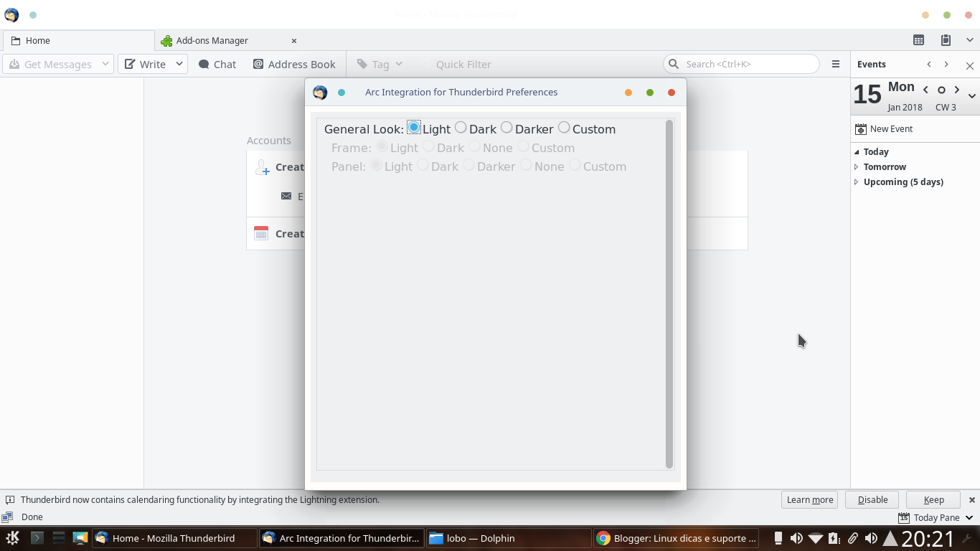Go to next day in Events pane

946,64
